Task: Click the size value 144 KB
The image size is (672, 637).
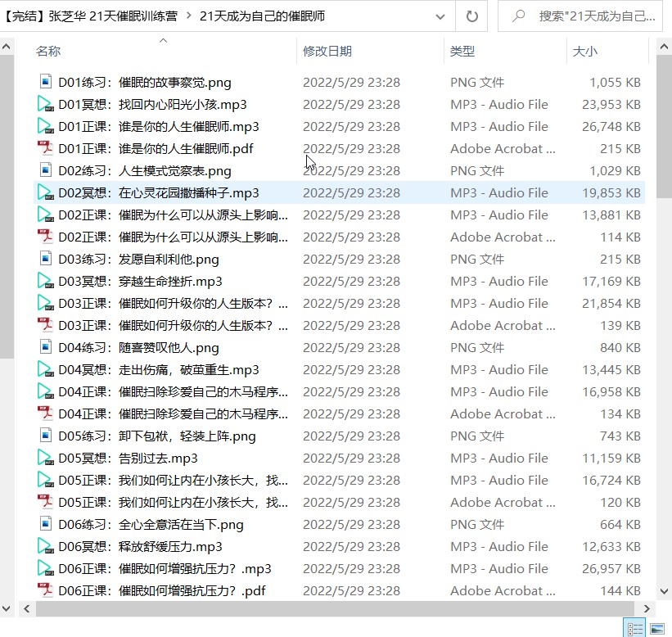Action: [620, 590]
